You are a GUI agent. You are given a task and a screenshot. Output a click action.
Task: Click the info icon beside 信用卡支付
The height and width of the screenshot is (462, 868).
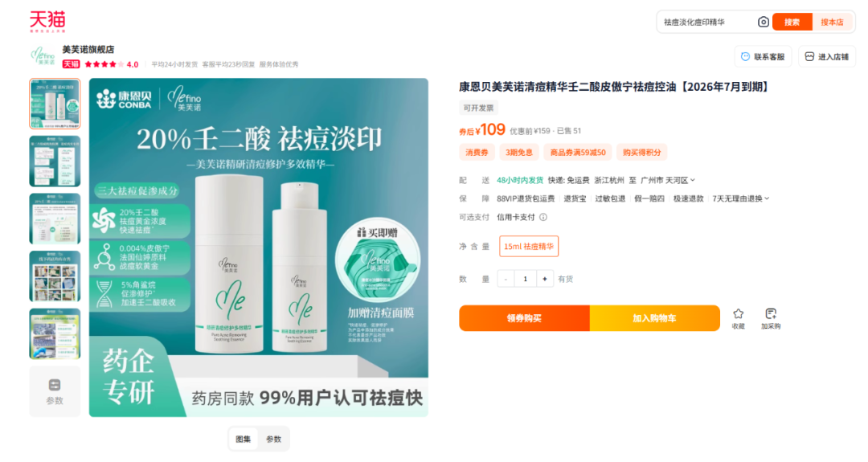[x=543, y=218]
